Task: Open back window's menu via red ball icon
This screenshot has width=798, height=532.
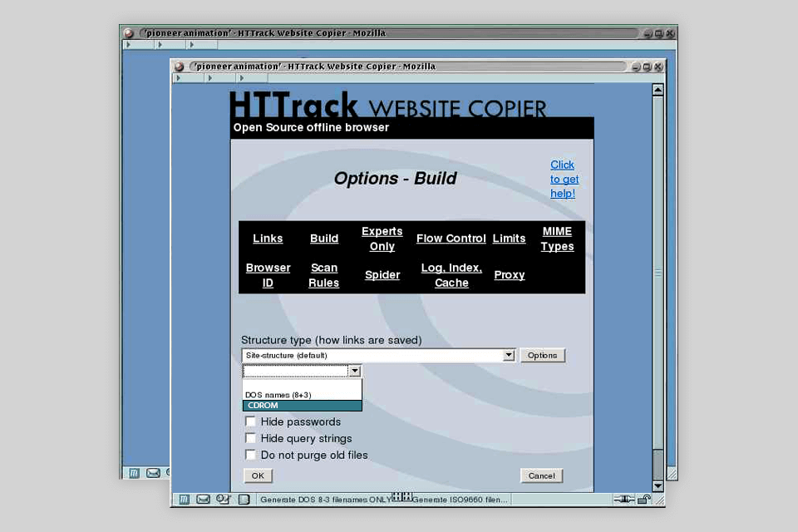Action: (x=129, y=33)
